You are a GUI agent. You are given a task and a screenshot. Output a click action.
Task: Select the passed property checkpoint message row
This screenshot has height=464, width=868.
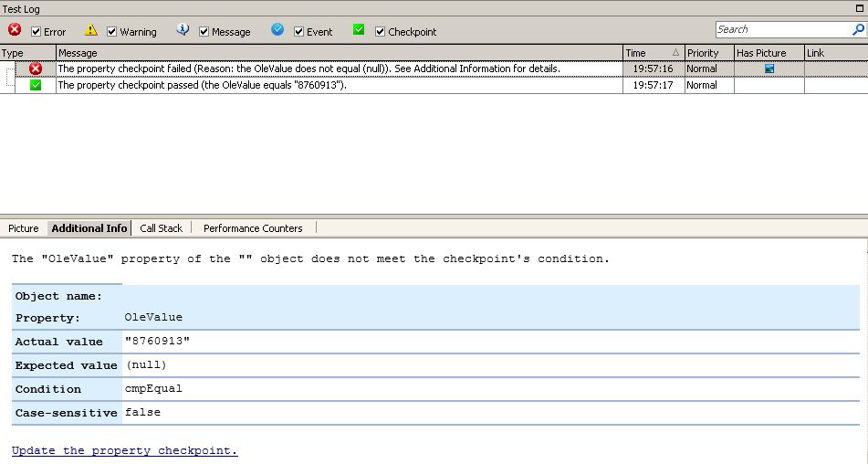click(x=338, y=85)
